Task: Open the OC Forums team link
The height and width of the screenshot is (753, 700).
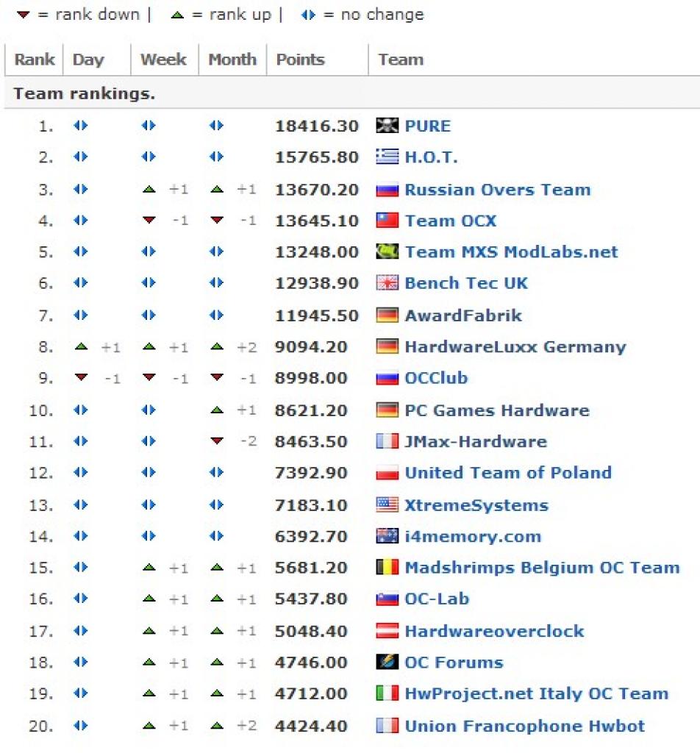Action: click(x=454, y=663)
